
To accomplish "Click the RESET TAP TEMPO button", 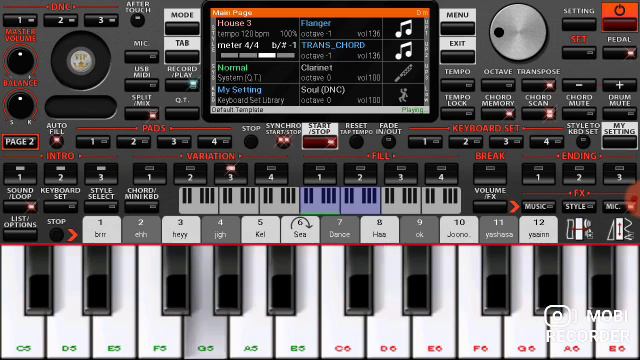I will click(x=356, y=142).
